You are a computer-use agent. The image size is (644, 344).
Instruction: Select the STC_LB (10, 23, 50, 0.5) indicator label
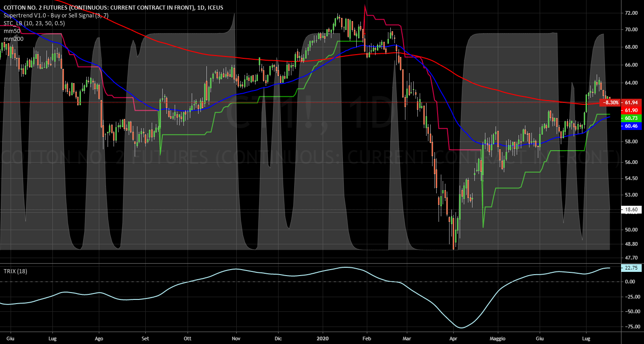(x=34, y=23)
